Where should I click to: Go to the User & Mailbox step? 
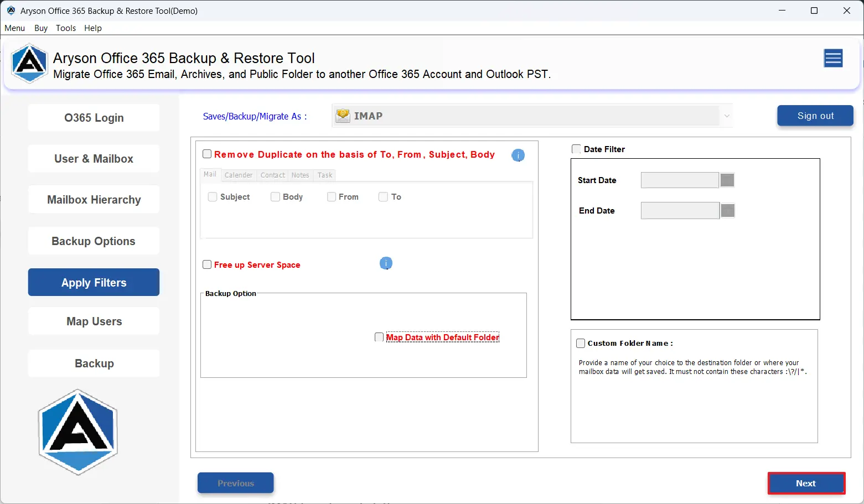94,159
